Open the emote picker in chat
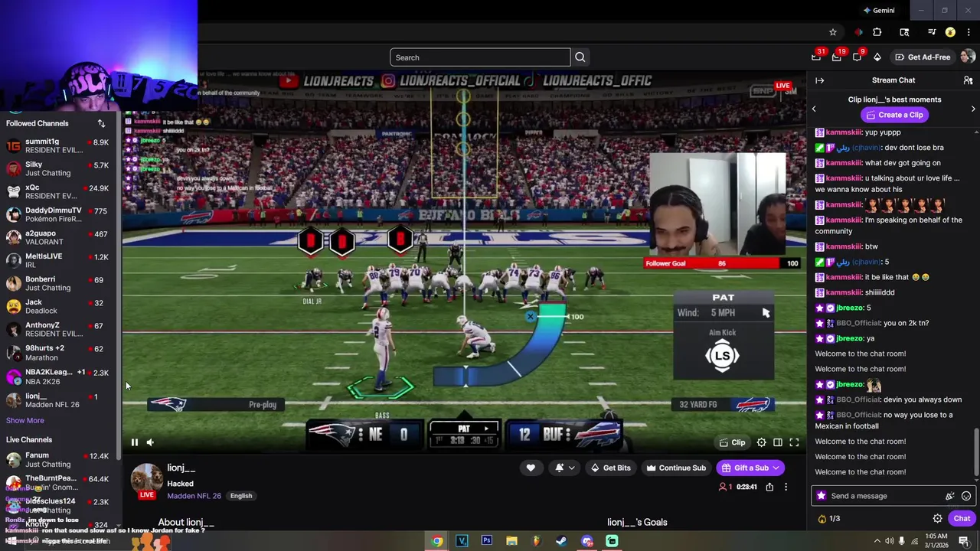This screenshot has height=551, width=980. (966, 496)
